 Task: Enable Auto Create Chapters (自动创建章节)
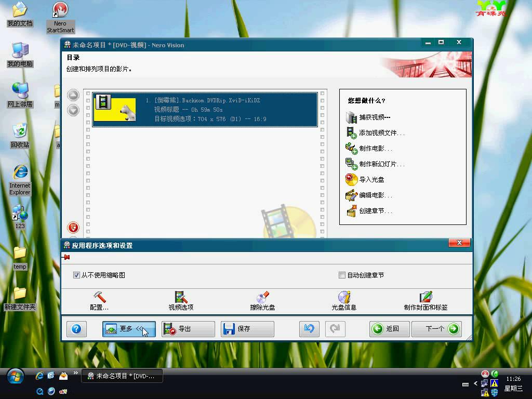click(342, 275)
